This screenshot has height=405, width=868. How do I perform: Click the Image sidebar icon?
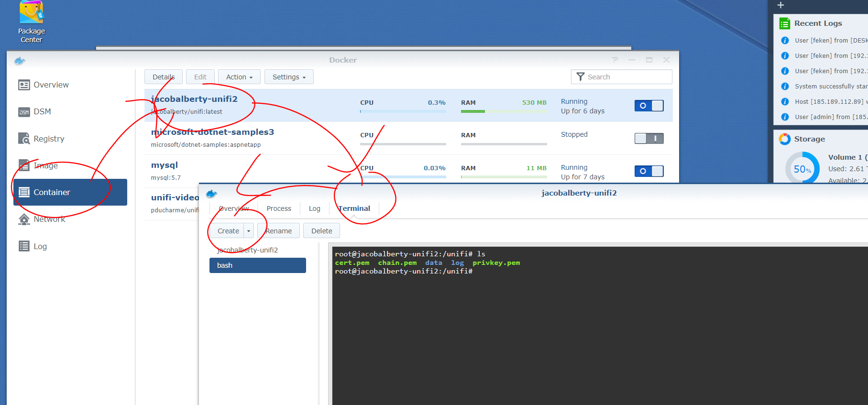(24, 165)
